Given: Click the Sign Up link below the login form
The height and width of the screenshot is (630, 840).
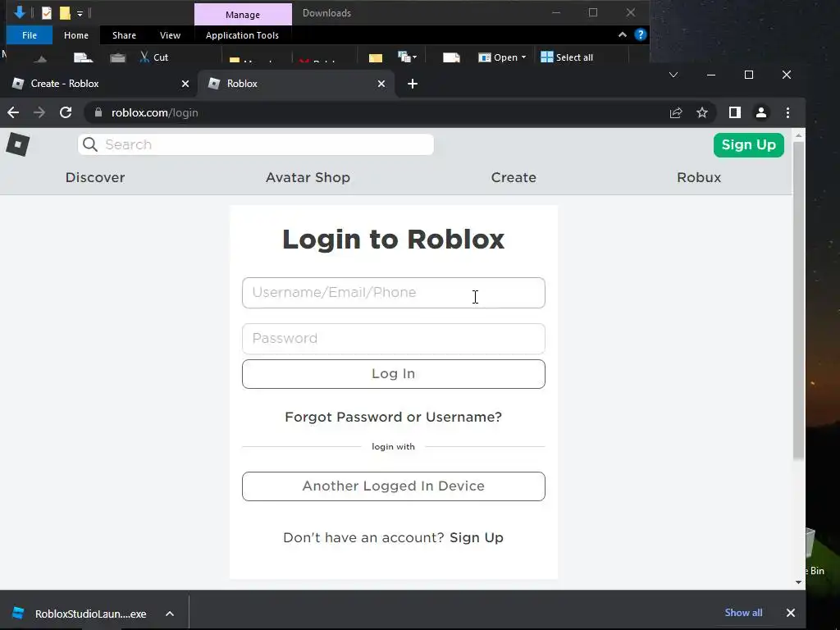Looking at the screenshot, I should (x=477, y=537).
